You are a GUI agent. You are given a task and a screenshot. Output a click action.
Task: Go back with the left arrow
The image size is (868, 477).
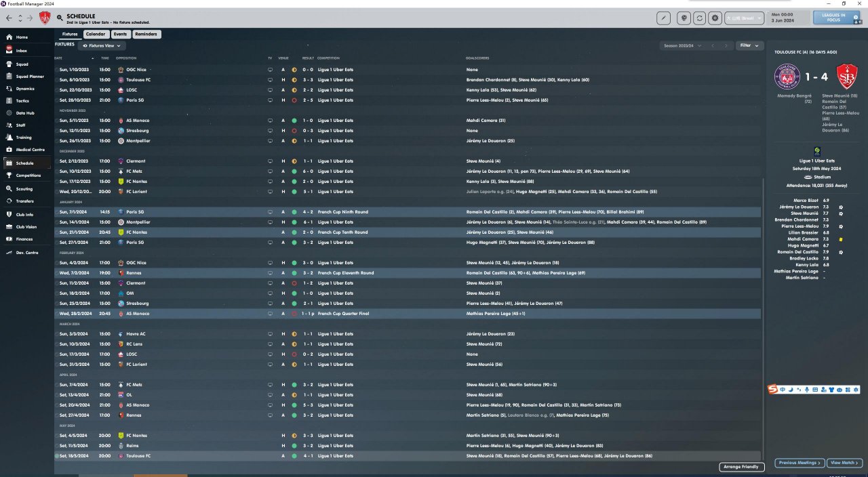[9, 18]
